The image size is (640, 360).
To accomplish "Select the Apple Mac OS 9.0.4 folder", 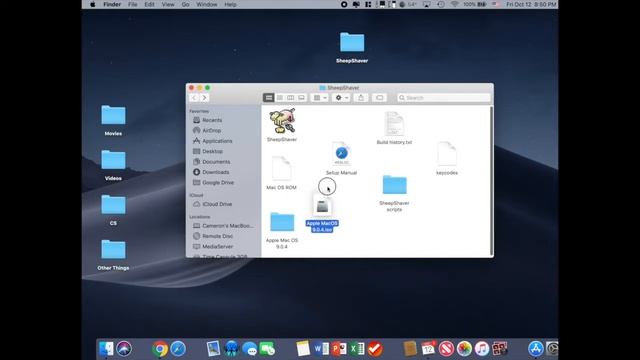I will click(x=282, y=222).
